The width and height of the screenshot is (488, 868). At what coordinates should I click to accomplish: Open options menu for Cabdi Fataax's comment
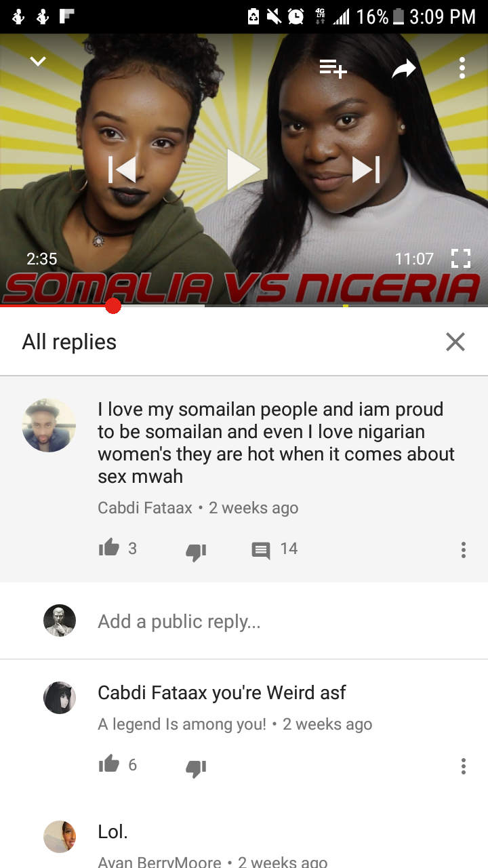click(464, 550)
